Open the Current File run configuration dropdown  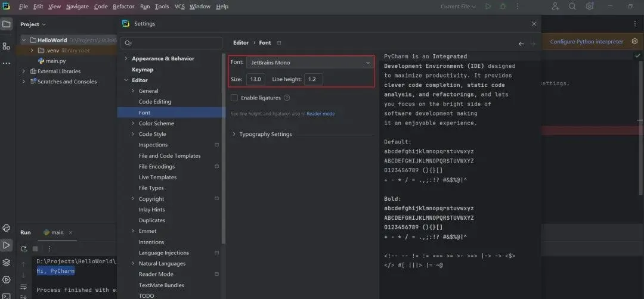click(x=459, y=7)
